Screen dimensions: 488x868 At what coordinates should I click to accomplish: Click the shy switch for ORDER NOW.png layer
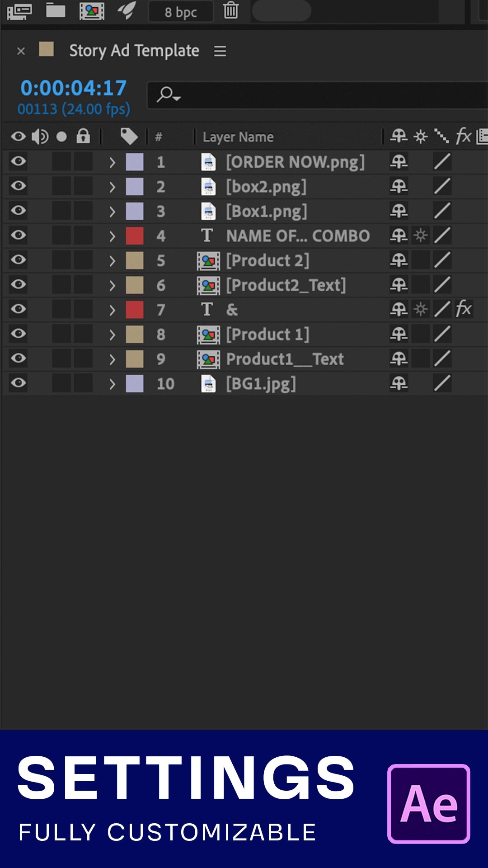tap(399, 162)
